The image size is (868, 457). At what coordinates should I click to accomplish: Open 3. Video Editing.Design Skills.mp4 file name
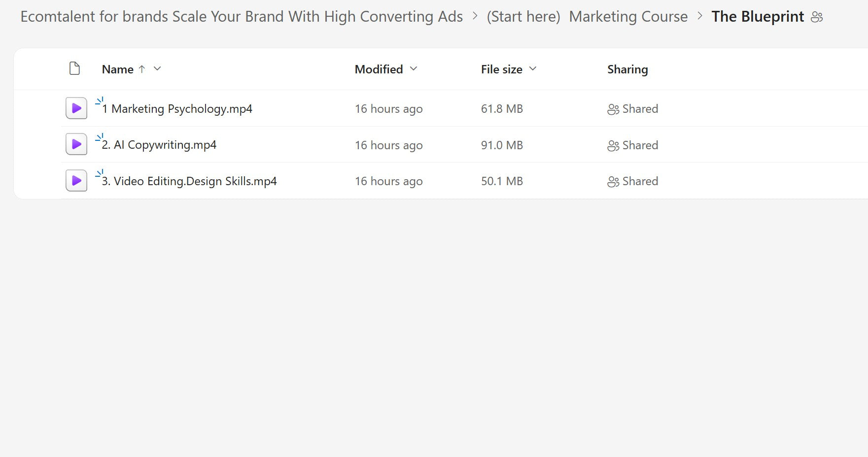pos(189,181)
